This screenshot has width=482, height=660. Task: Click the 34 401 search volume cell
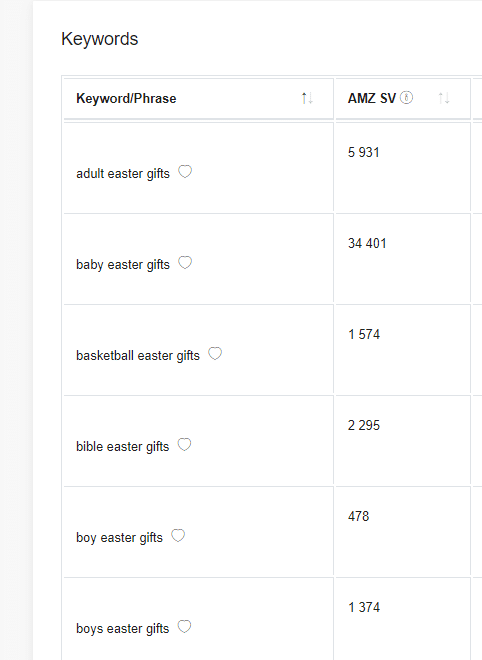click(367, 243)
